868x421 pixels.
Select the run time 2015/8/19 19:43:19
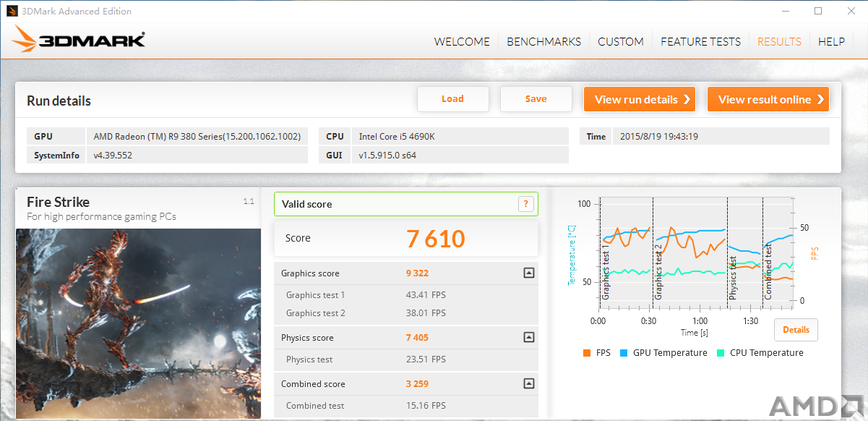pos(659,136)
